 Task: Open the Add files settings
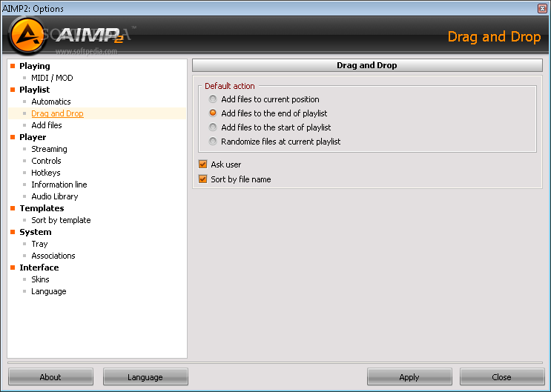pyautogui.click(x=47, y=125)
